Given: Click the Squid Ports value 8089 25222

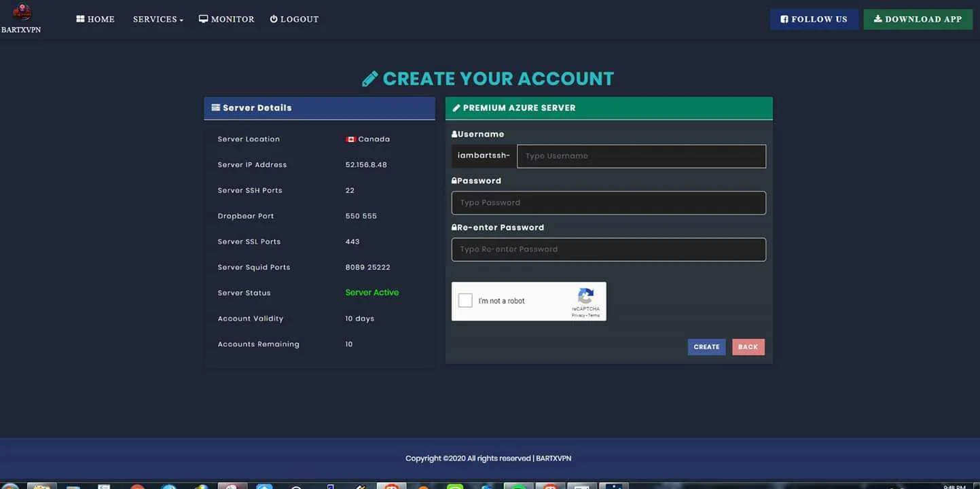Looking at the screenshot, I should [x=367, y=268].
